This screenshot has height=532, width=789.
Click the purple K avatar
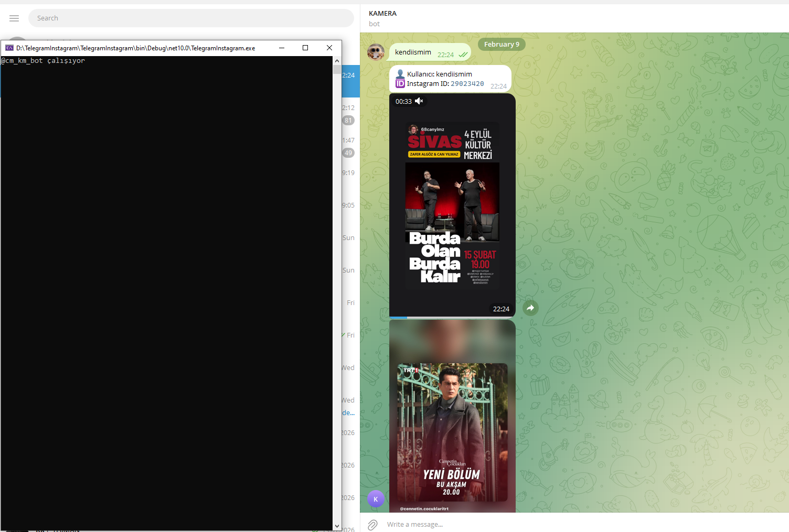pos(376,499)
